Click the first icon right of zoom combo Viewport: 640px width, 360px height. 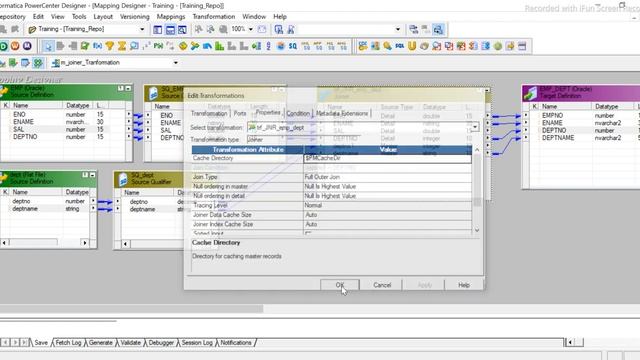click(x=262, y=29)
